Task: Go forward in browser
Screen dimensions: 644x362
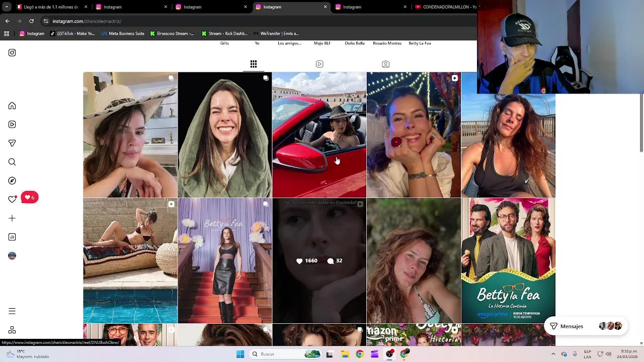Action: pyautogui.click(x=19, y=21)
